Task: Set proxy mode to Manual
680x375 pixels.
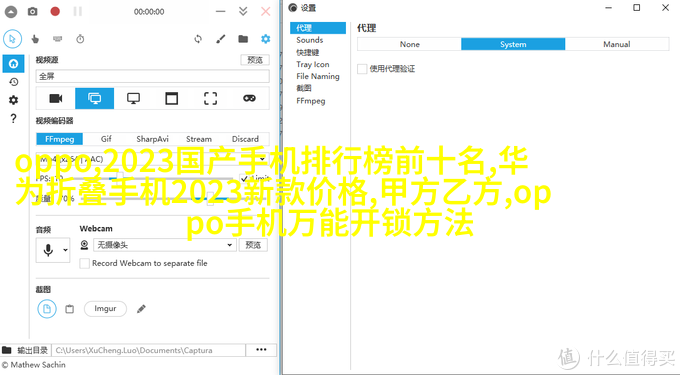Action: pos(617,44)
